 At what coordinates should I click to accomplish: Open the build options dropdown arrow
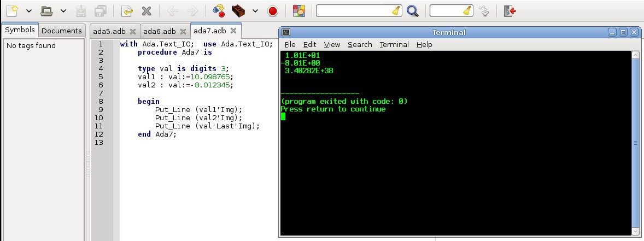click(255, 11)
